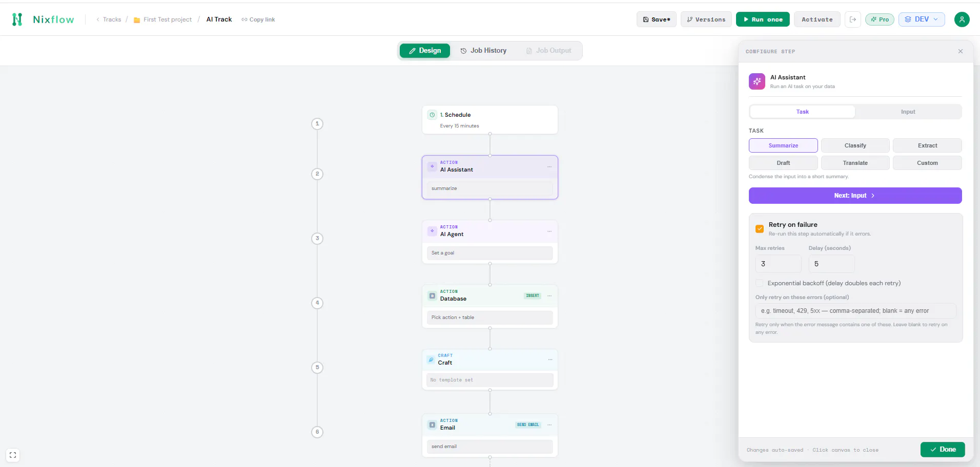Open the Craft node options menu
Image resolution: width=980 pixels, height=467 pixels.
click(550, 359)
